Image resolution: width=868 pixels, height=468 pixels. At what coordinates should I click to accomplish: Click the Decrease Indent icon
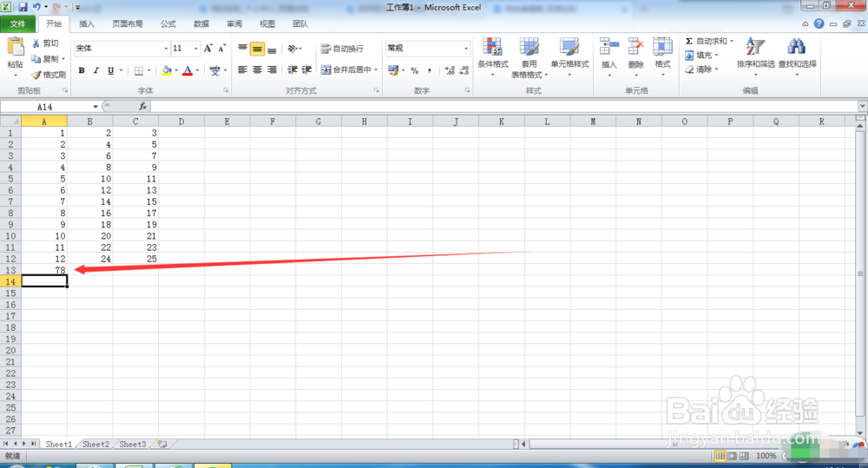293,69
